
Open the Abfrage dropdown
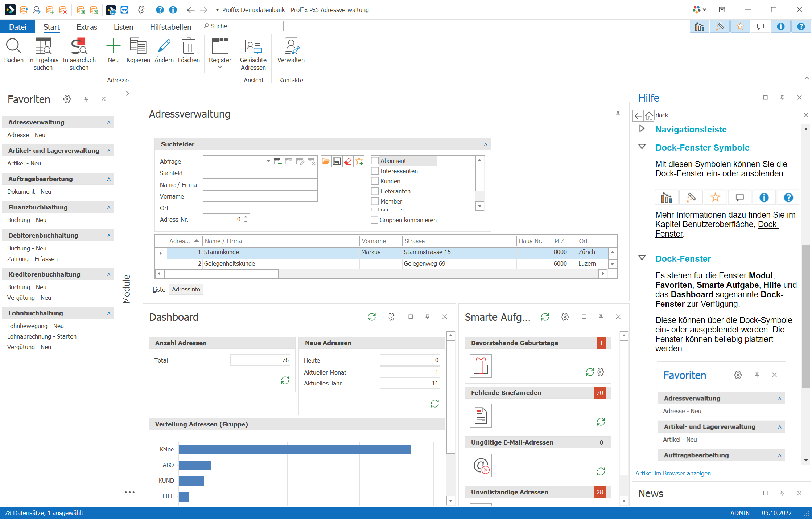[268, 161]
